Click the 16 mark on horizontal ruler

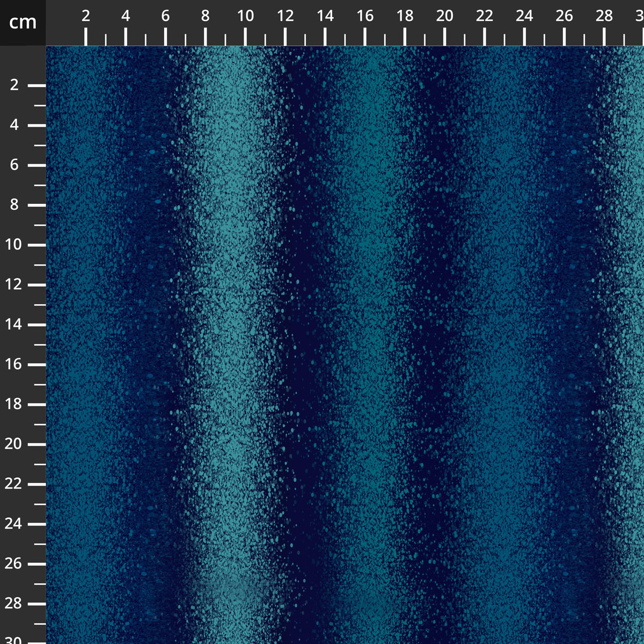[x=365, y=16]
